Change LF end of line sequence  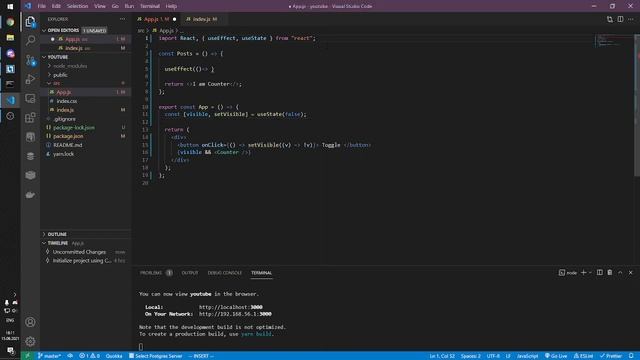coord(508,356)
